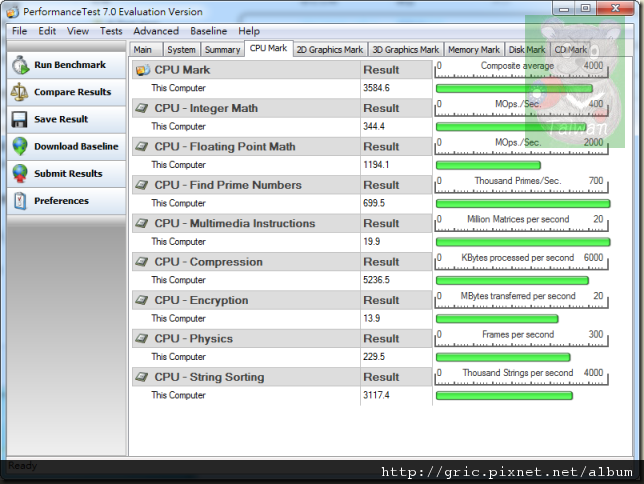Click the Thousand Primes/Sec. scale ruler
644x484 pixels.
(521, 185)
